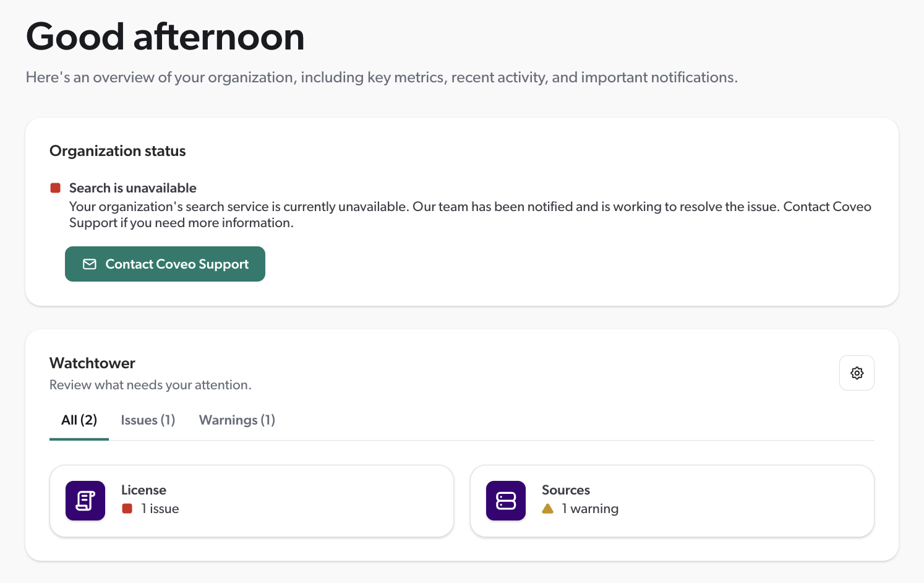924x583 pixels.
Task: Click the "Search is unavailable" status heading
Action: tap(133, 188)
